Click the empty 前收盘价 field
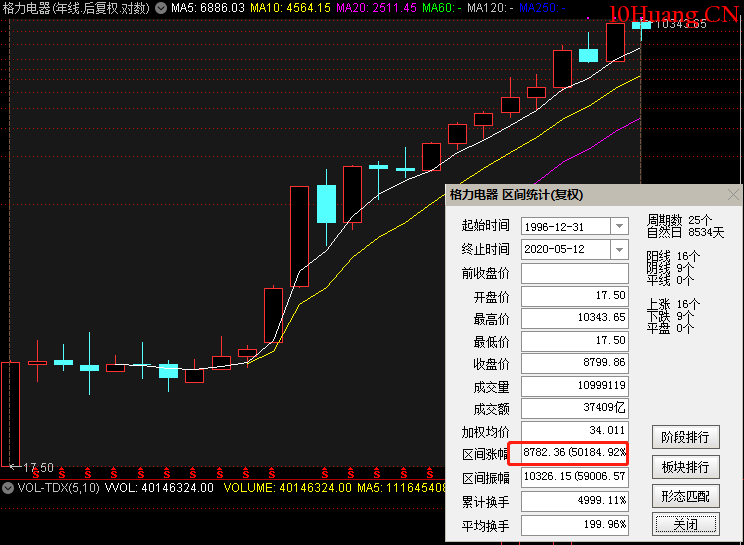This screenshot has width=744, height=545. pos(575,273)
